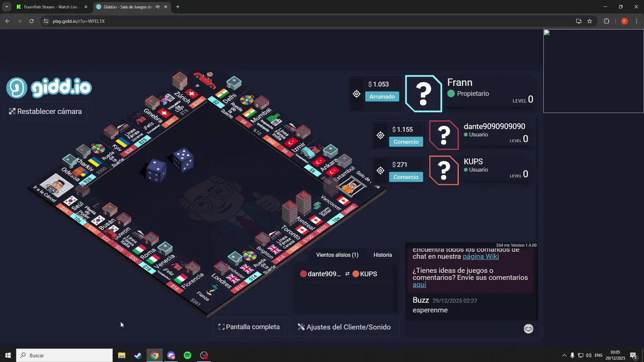Open Spotify from taskbar
This screenshot has width=644, height=362.
tap(187, 355)
